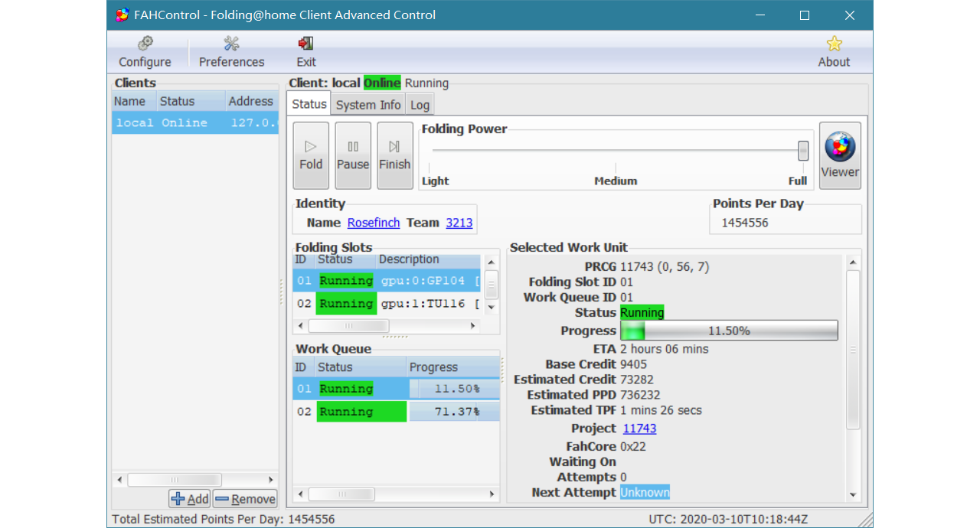
Task: Click the Fold play button
Action: click(311, 155)
